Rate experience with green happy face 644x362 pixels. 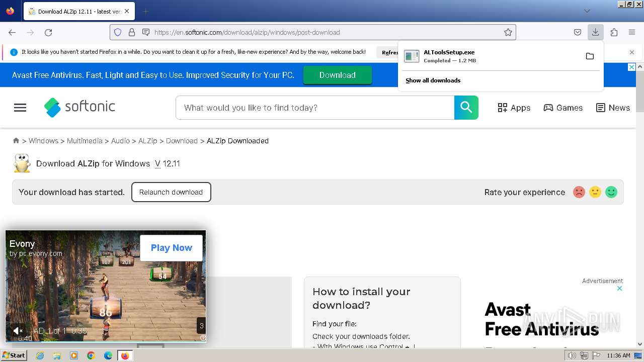click(x=611, y=192)
